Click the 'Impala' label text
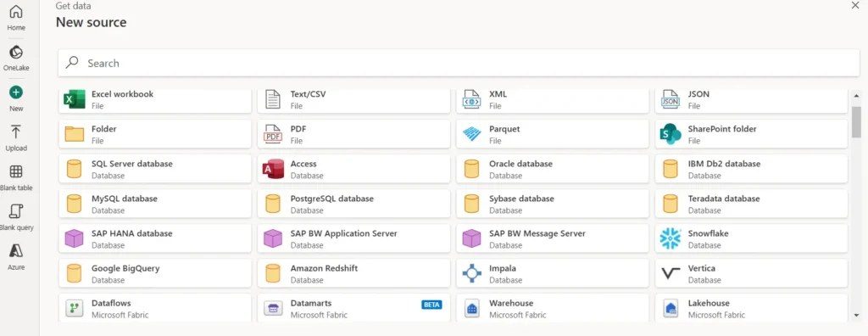The width and height of the screenshot is (868, 336). pyautogui.click(x=503, y=268)
